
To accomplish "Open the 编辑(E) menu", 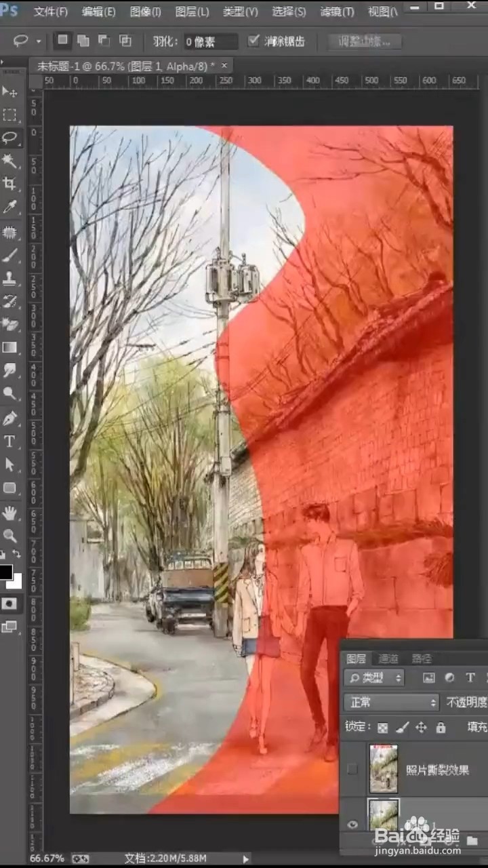I will 98,12.
